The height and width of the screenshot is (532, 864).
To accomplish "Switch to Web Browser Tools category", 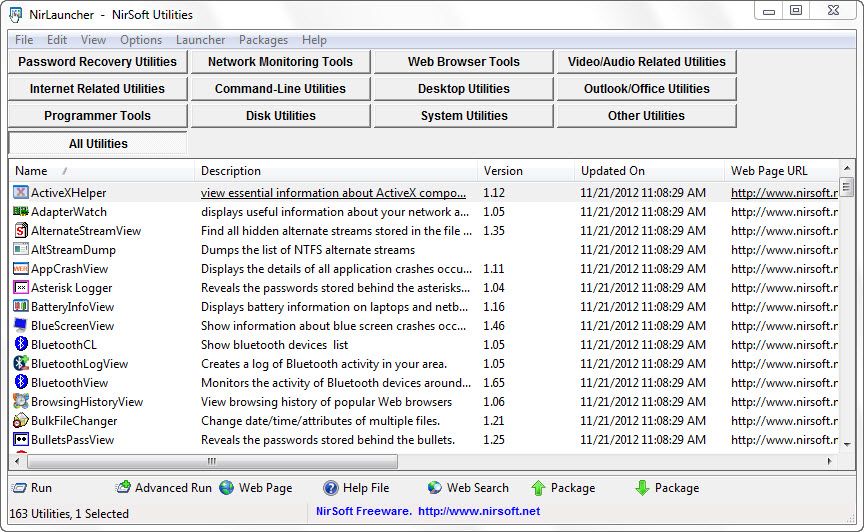I will tap(463, 62).
